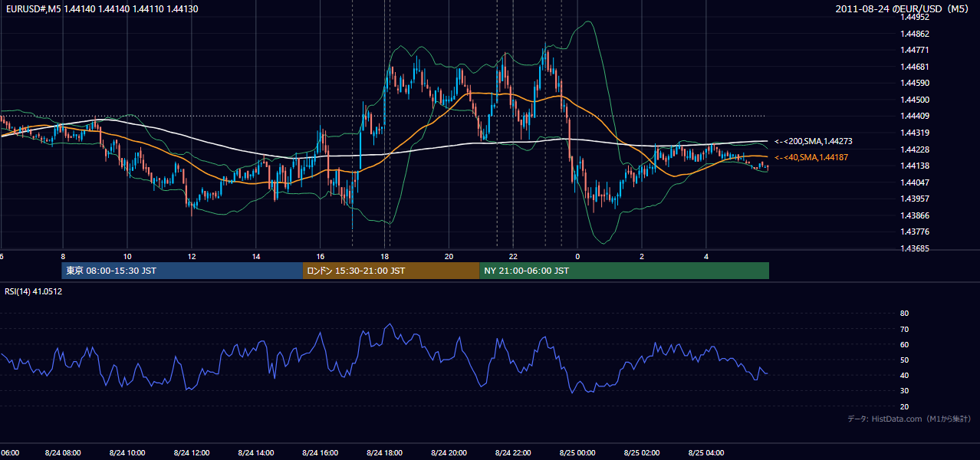Click hour marker 22 under price chart
Viewport: 980px width, 460px height.
(514, 256)
